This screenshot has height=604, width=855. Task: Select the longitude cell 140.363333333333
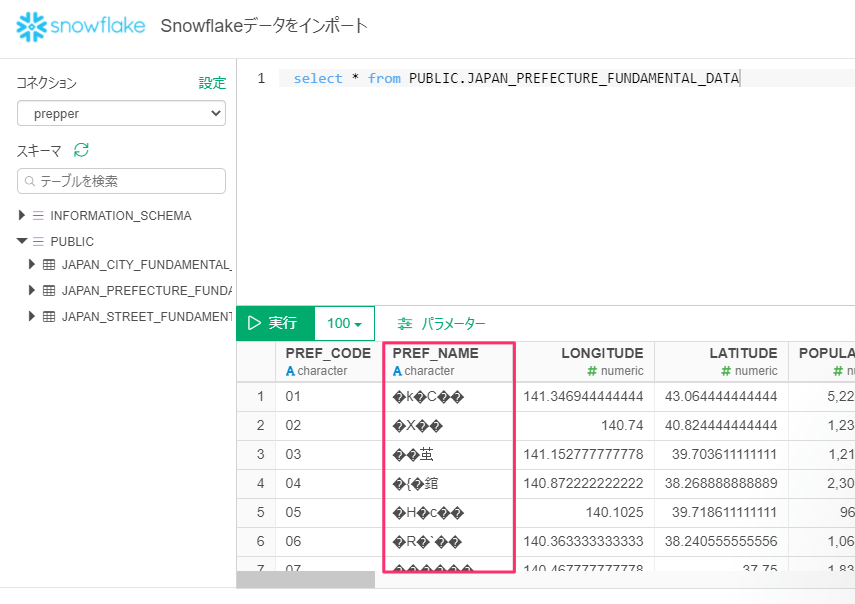tap(583, 541)
